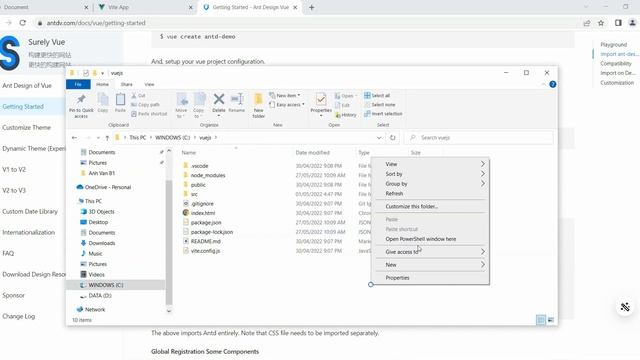The height and width of the screenshot is (360, 640).
Task: Click Explorer help question mark icon
Action: click(553, 84)
